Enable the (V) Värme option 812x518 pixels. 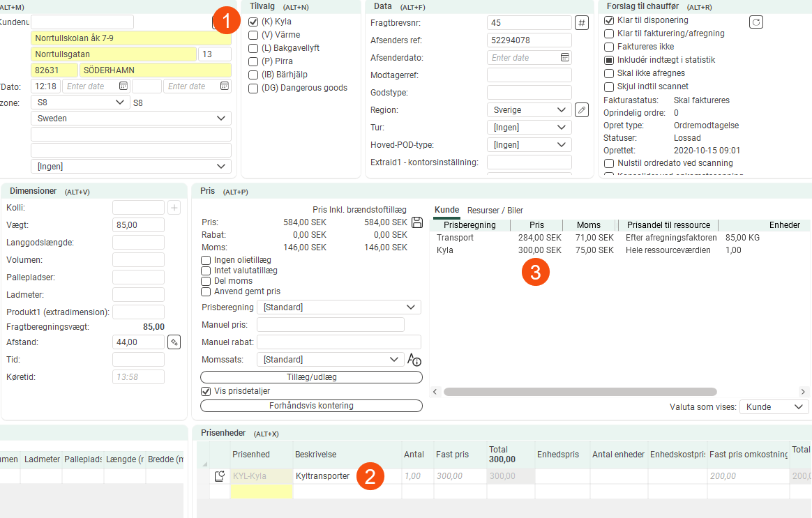click(253, 35)
